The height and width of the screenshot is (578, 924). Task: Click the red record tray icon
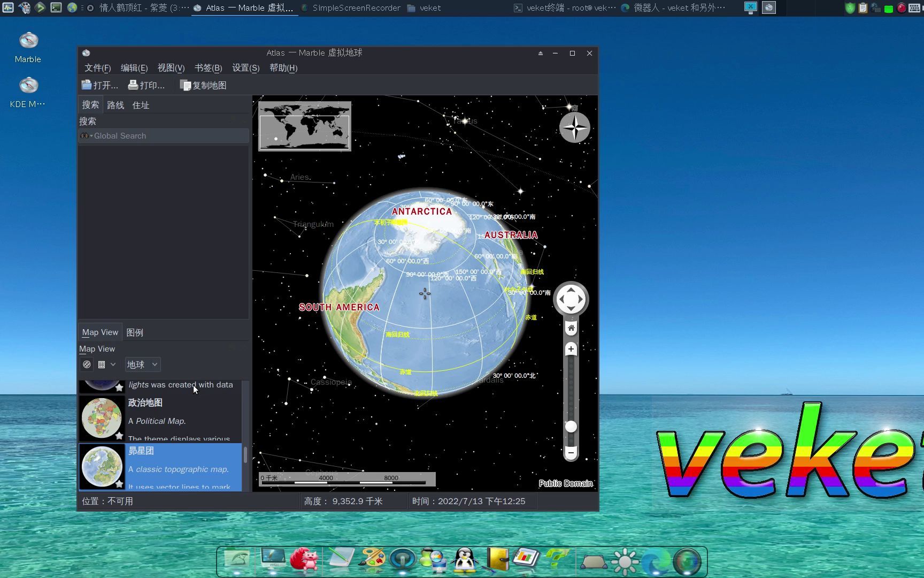(902, 8)
